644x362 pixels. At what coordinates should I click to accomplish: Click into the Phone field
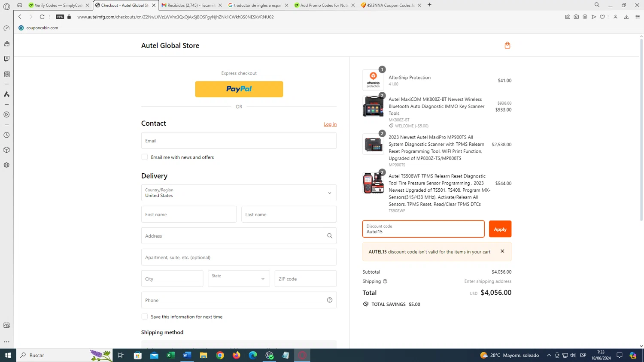point(239,300)
